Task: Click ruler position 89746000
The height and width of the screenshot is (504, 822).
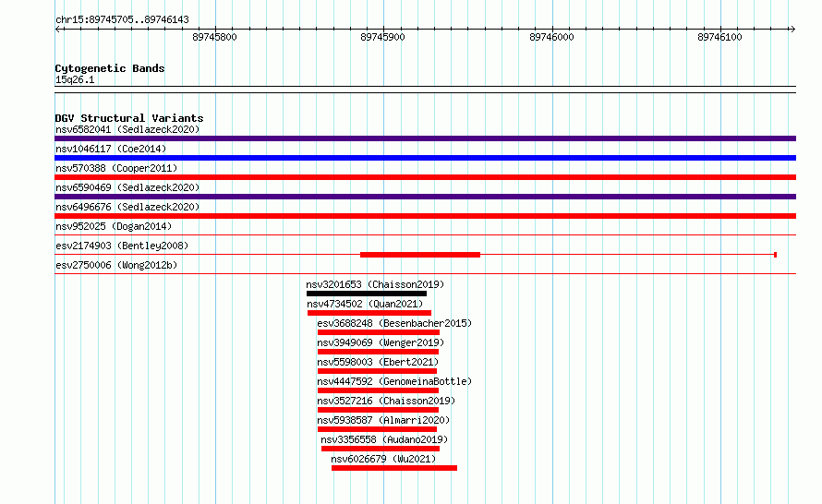Action: click(551, 37)
